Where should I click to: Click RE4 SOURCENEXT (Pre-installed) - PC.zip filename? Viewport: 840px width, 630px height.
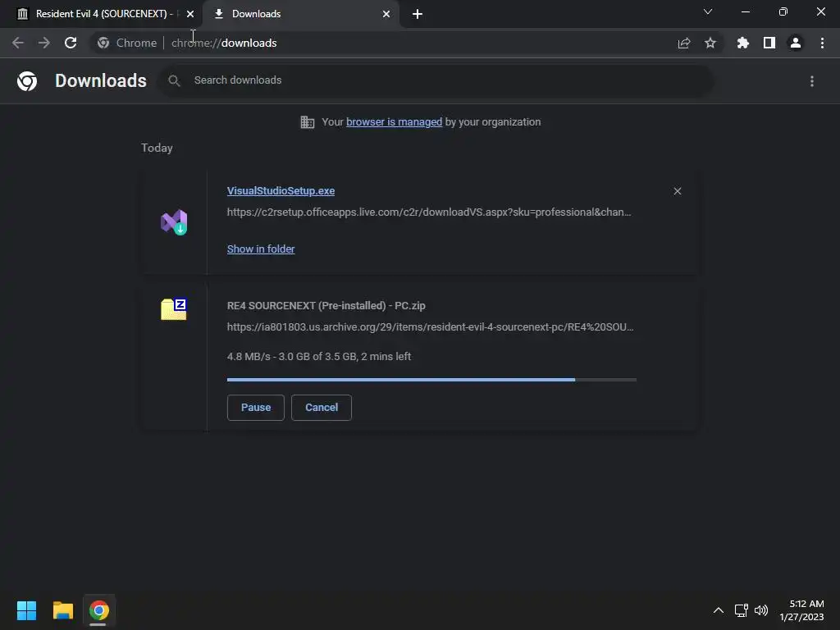326,306
